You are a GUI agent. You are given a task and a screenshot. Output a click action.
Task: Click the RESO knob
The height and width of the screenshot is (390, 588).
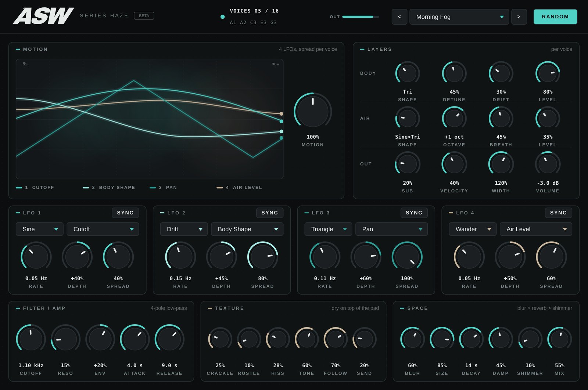pos(65,339)
